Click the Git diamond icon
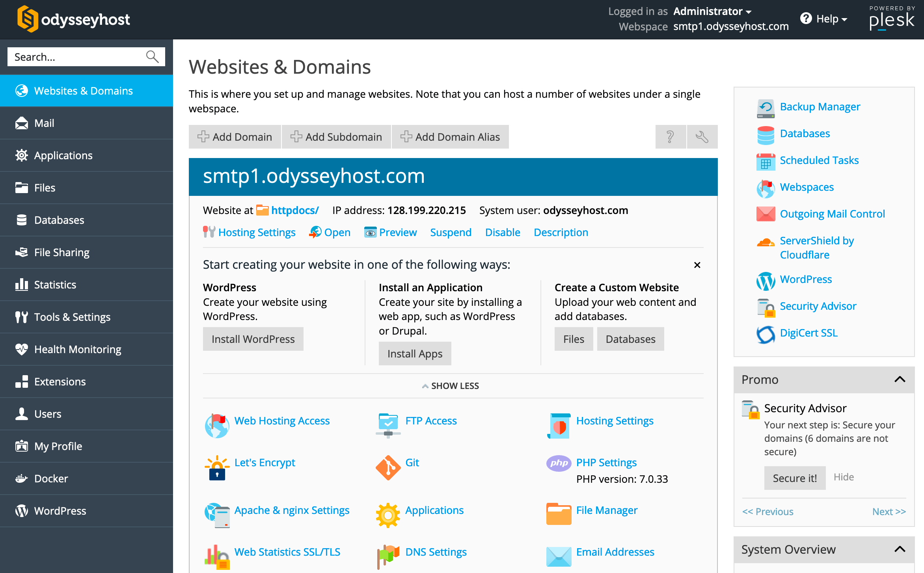 [388, 468]
